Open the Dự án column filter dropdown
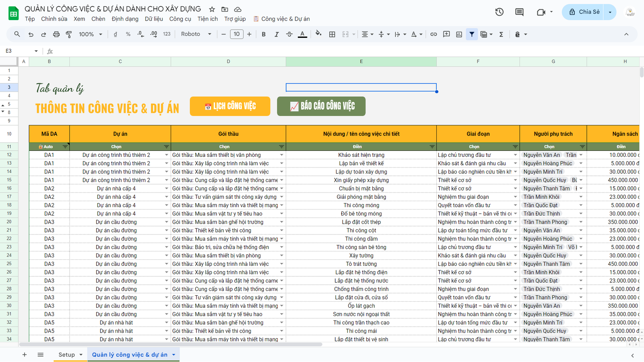 pos(166,147)
